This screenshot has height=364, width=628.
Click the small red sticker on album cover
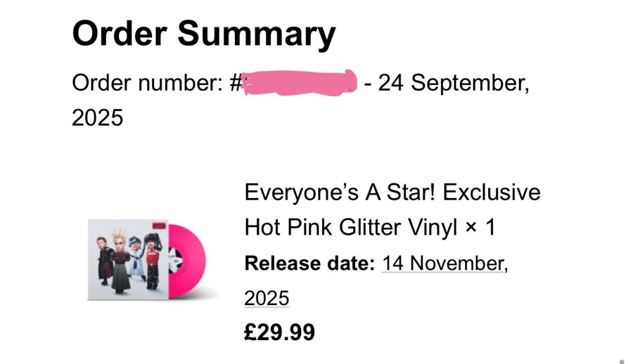pyautogui.click(x=159, y=226)
